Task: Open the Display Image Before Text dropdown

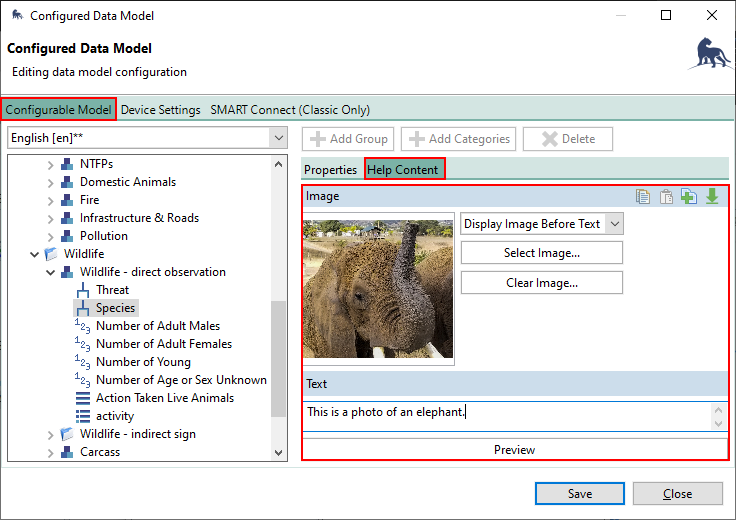Action: (614, 224)
